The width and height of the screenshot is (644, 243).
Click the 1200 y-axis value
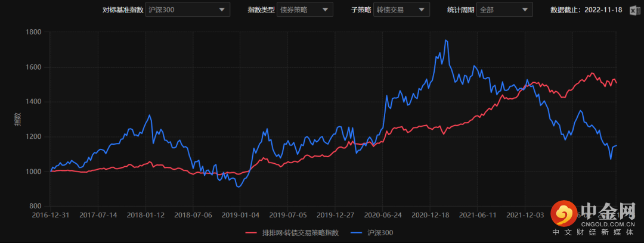point(33,137)
